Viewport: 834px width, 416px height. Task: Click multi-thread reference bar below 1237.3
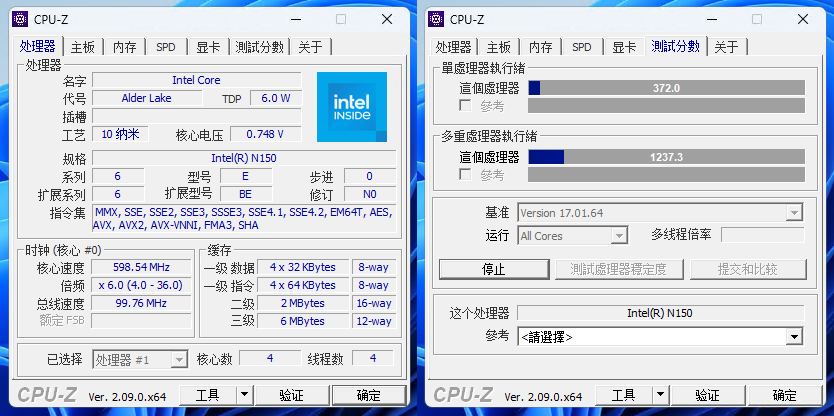(x=666, y=174)
